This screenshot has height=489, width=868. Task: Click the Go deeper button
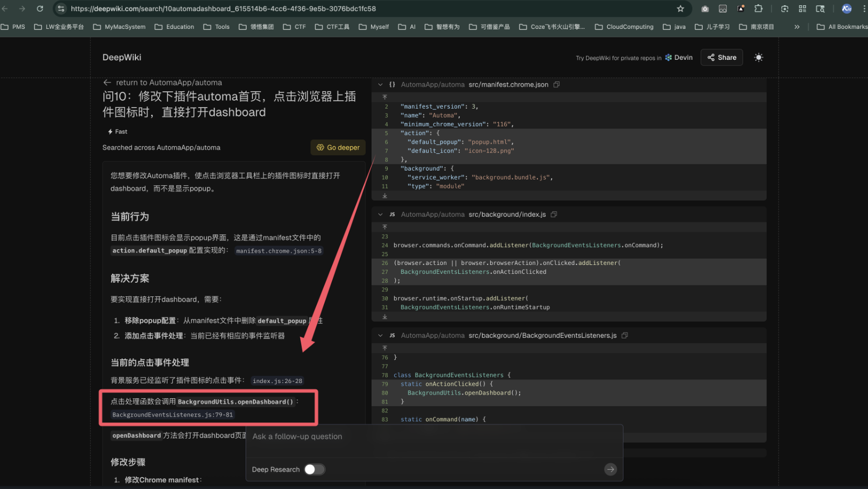(338, 147)
